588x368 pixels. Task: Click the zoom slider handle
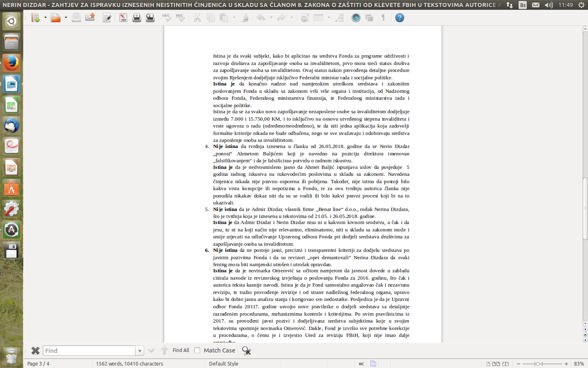click(x=538, y=364)
